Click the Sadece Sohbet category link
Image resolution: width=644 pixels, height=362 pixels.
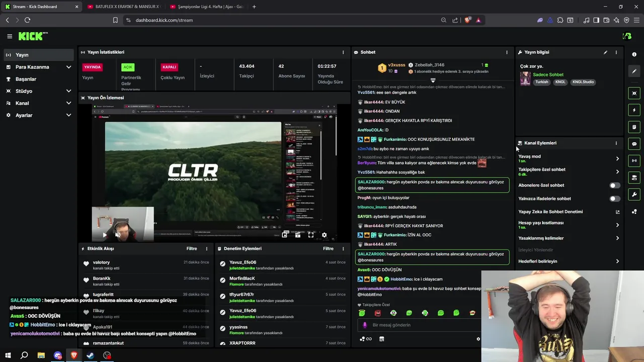548,74
